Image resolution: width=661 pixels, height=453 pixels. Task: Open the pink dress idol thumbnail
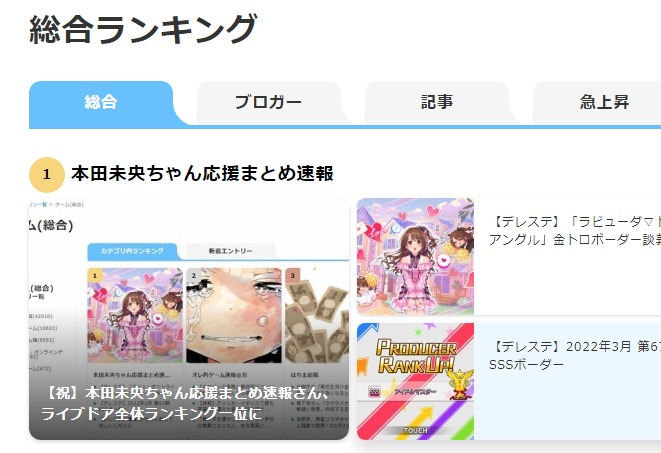[x=415, y=257]
